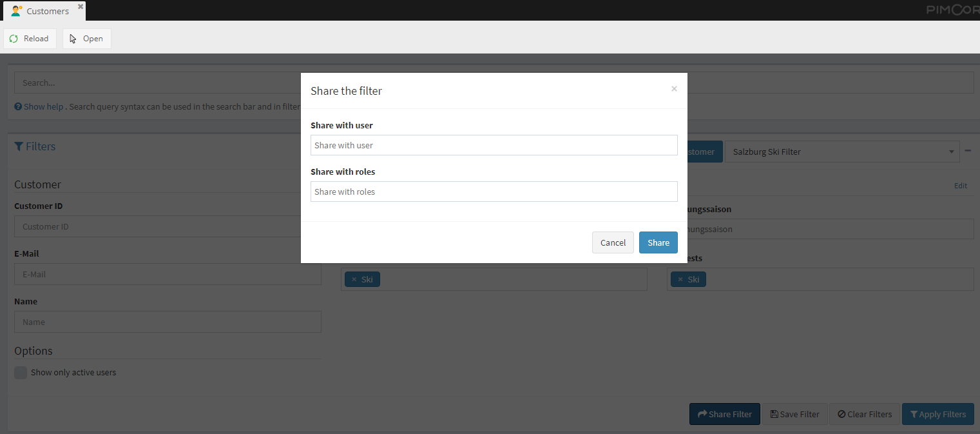Focus the Share with user field
Image resolution: width=980 pixels, height=434 pixels.
[494, 145]
